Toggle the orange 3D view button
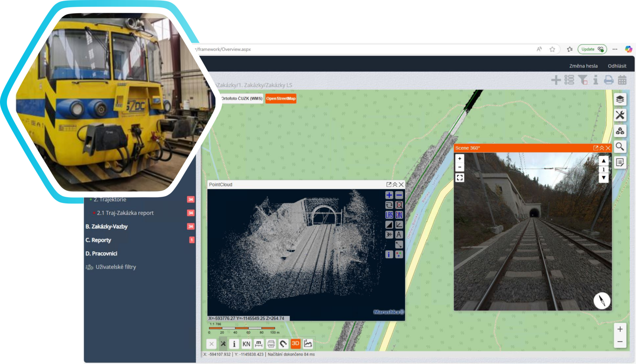 pyautogui.click(x=295, y=344)
